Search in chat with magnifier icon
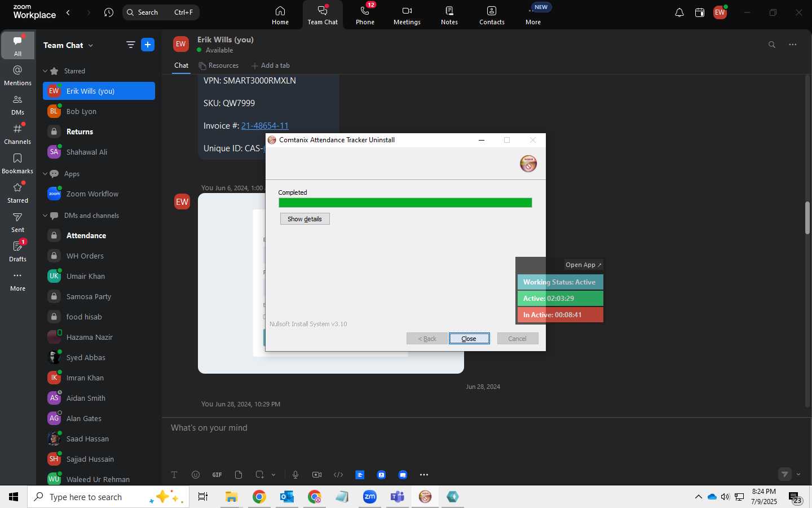The width and height of the screenshot is (812, 508). [x=772, y=45]
